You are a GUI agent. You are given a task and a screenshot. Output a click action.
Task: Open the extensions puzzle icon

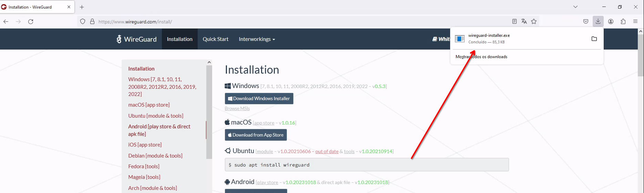623,21
